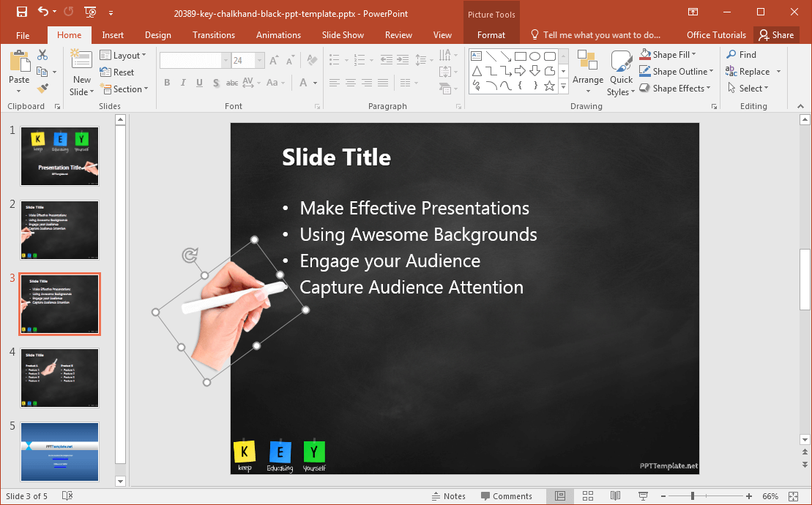Open the Arrange objects tool

(x=588, y=73)
